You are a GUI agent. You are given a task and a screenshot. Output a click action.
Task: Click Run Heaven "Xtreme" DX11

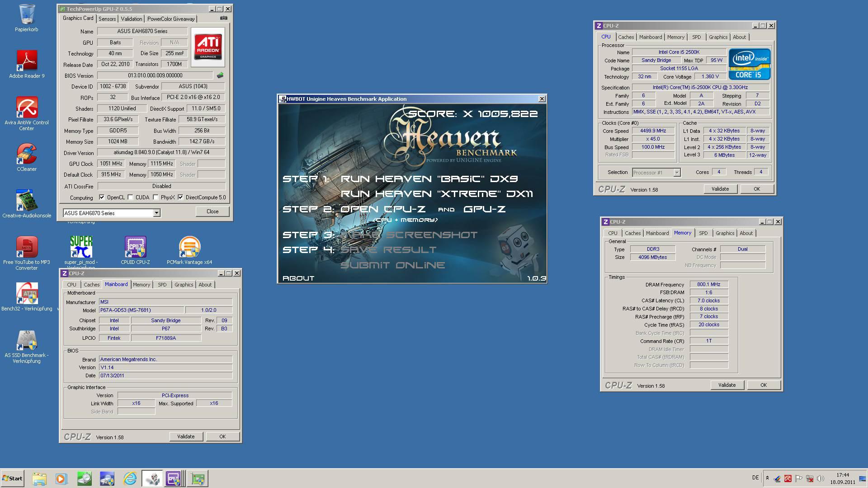pos(437,194)
